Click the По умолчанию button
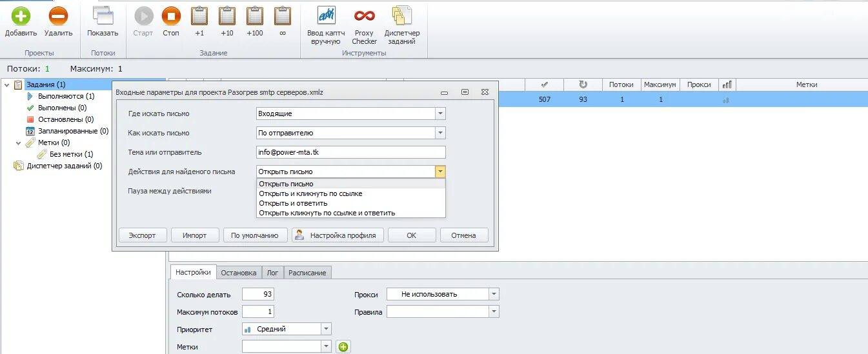Image resolution: width=868 pixels, height=354 pixels. point(255,235)
